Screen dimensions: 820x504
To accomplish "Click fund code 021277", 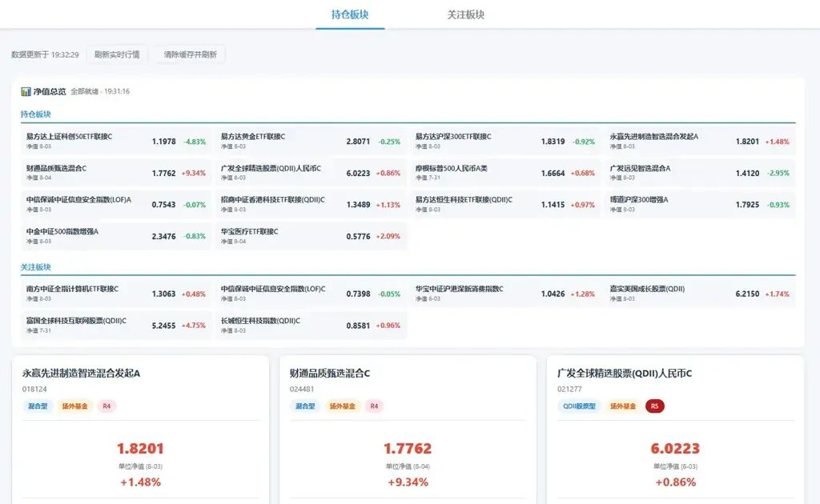I will pos(569,389).
